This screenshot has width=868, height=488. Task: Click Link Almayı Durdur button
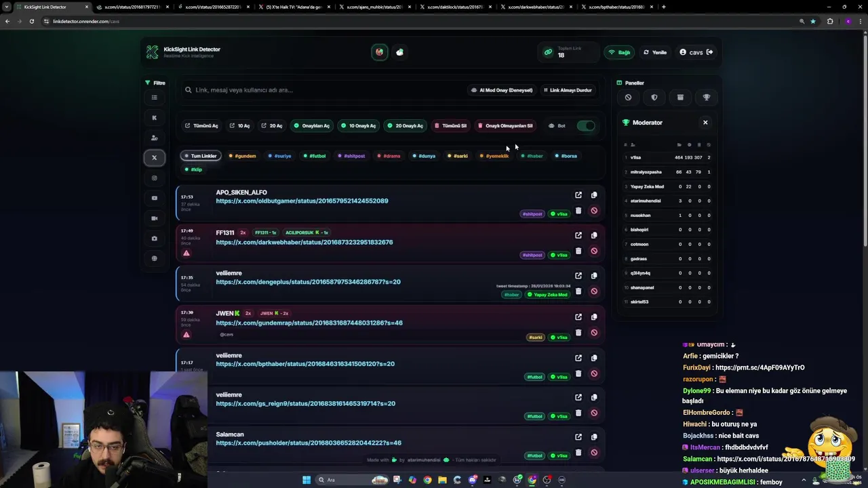(568, 90)
